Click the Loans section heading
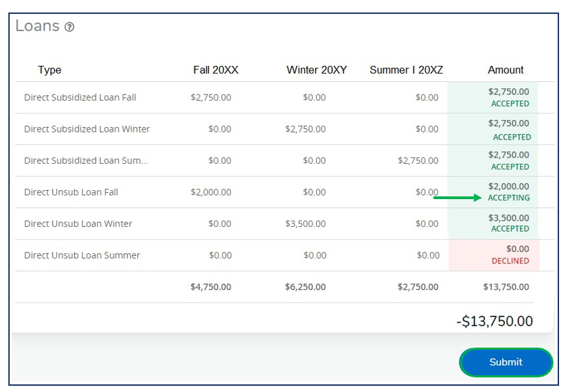The width and height of the screenshot is (566, 392). [37, 26]
